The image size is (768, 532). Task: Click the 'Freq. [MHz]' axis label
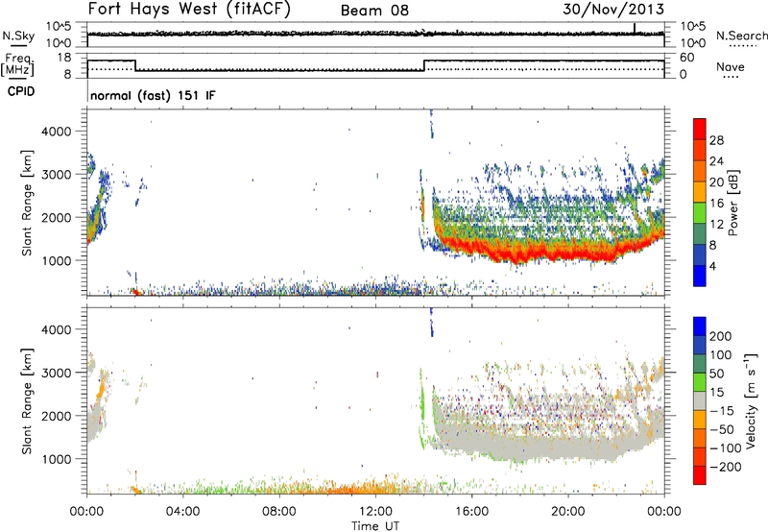point(17,65)
